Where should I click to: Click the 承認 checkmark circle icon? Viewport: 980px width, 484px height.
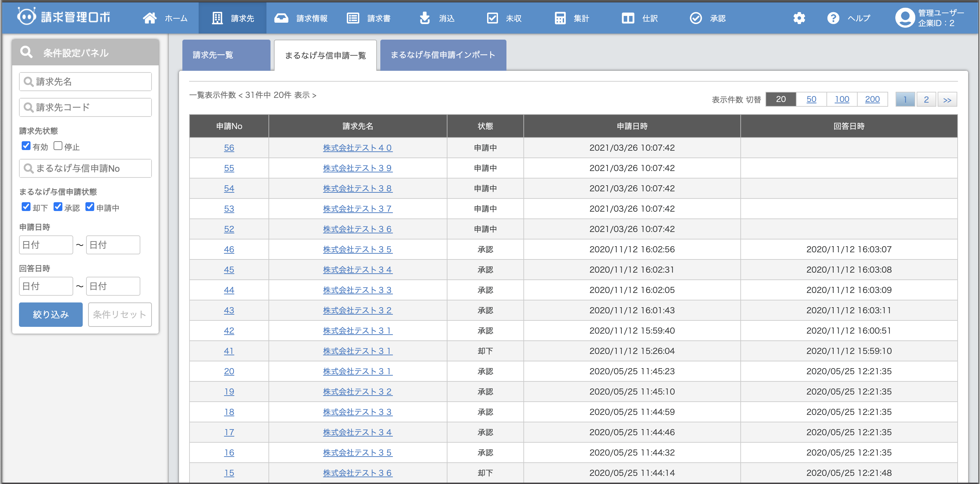pos(696,18)
